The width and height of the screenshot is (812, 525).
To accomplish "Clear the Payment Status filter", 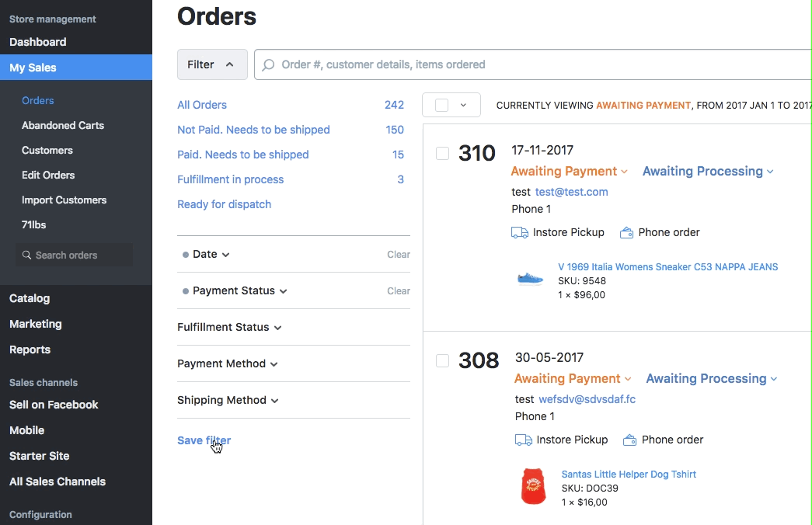I will [398, 290].
